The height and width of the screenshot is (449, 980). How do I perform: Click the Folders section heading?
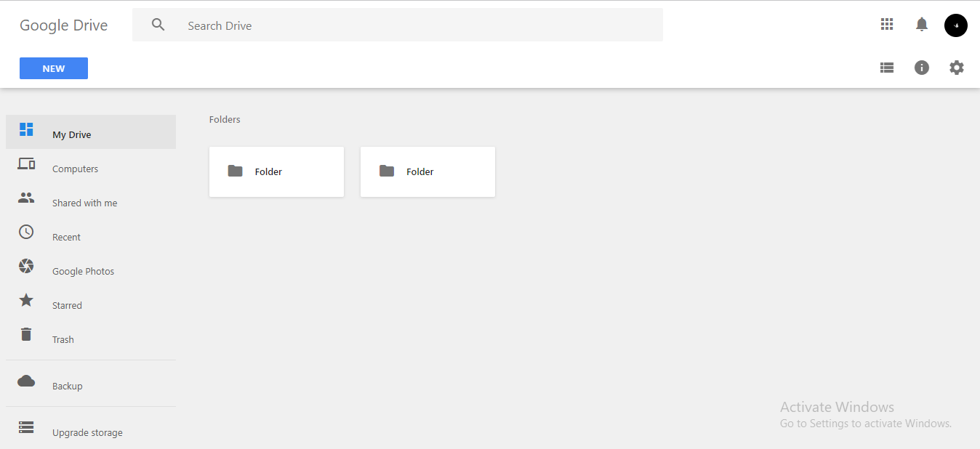tap(225, 119)
